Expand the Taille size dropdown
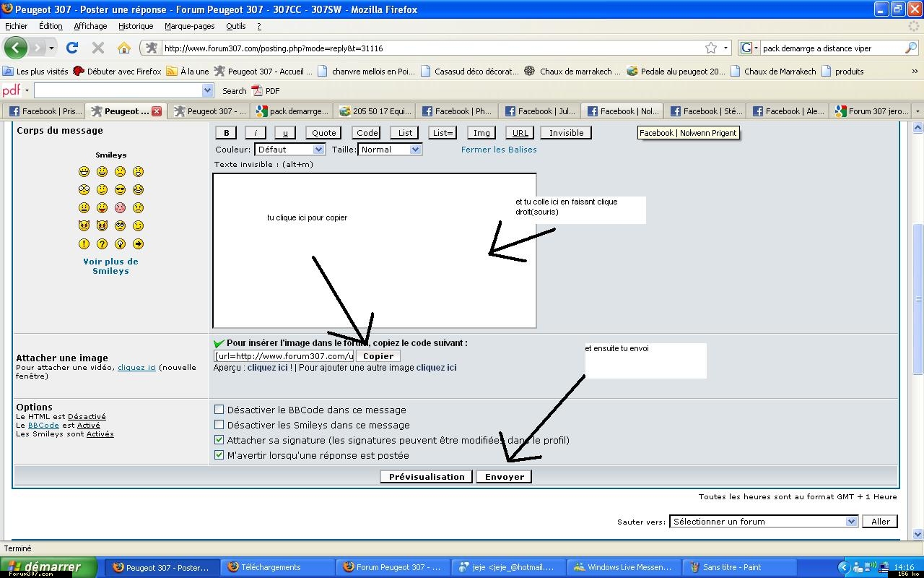 tap(390, 150)
